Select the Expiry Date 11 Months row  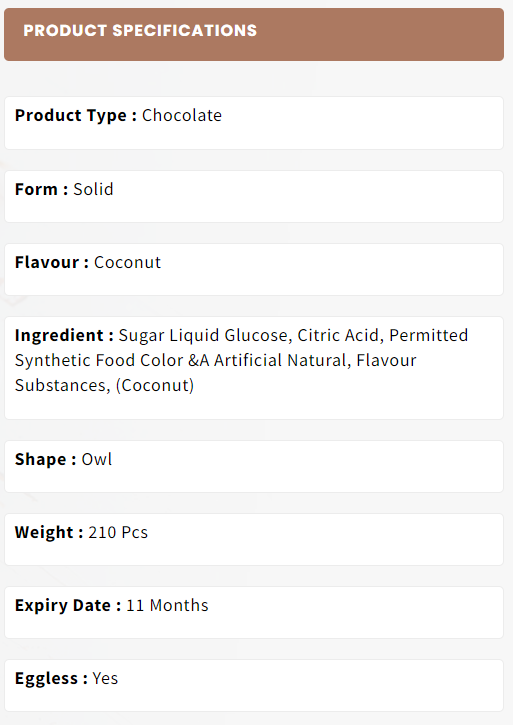click(254, 613)
